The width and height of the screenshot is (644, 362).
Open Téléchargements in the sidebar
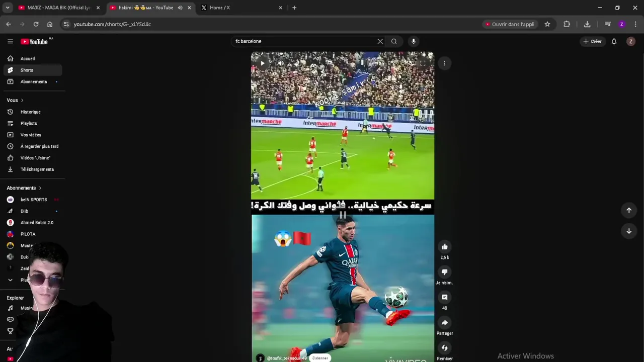pos(32,169)
